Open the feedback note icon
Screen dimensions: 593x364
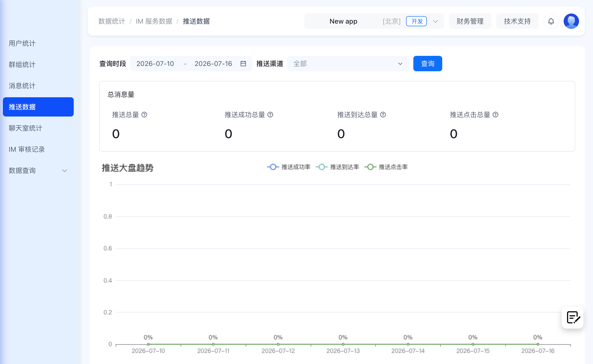pos(573,318)
